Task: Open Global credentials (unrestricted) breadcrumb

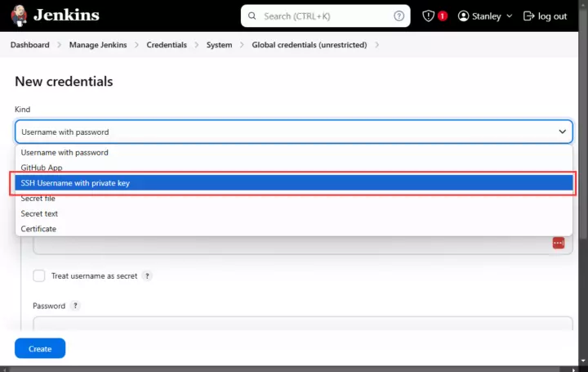Action: pos(310,45)
